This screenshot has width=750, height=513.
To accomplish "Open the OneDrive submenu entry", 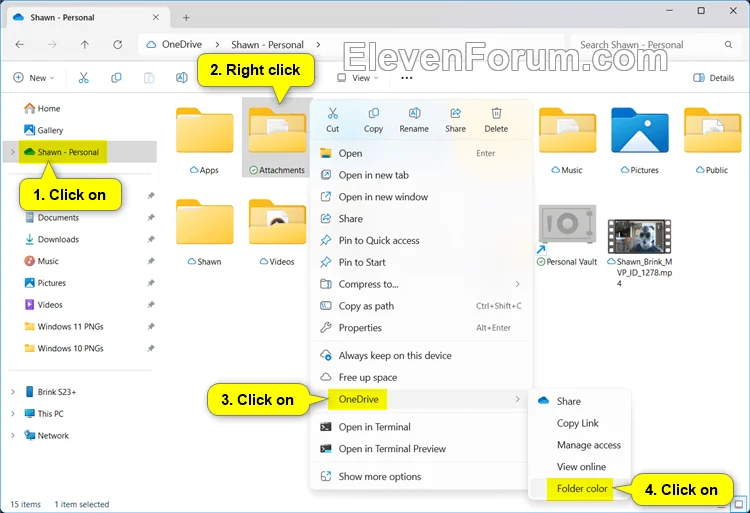I will pos(421,399).
